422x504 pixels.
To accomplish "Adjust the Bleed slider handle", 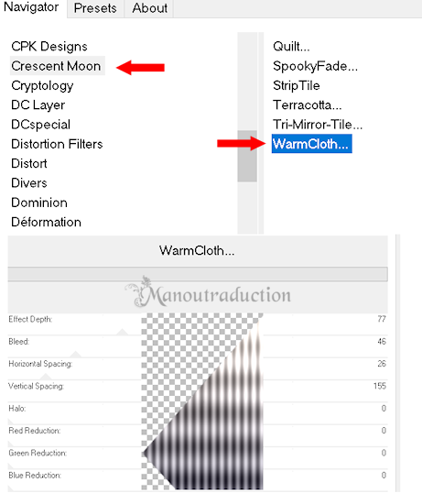I will point(75,355).
